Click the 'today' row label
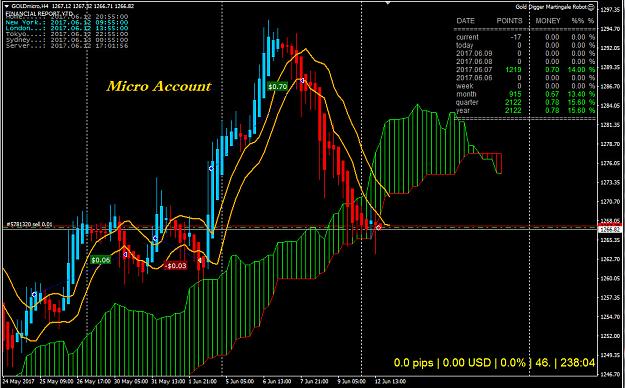Image resolution: width=625 pixels, height=388 pixels. [x=465, y=45]
